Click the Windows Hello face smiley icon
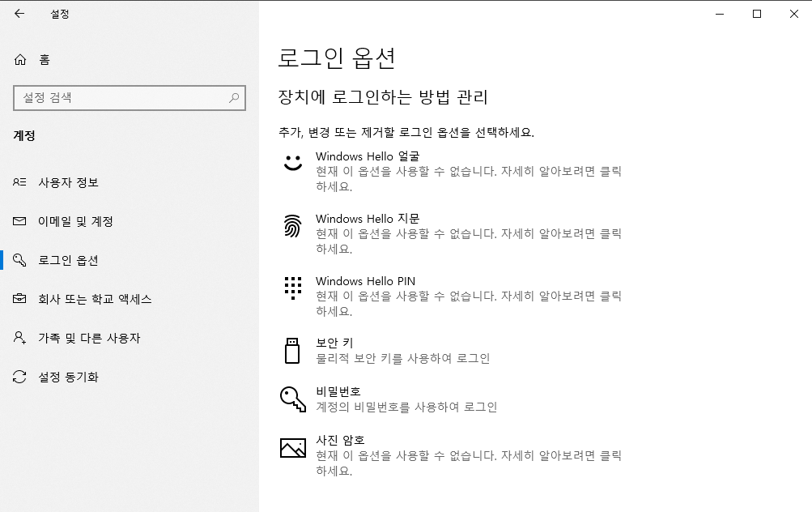The image size is (812, 512). (x=292, y=162)
